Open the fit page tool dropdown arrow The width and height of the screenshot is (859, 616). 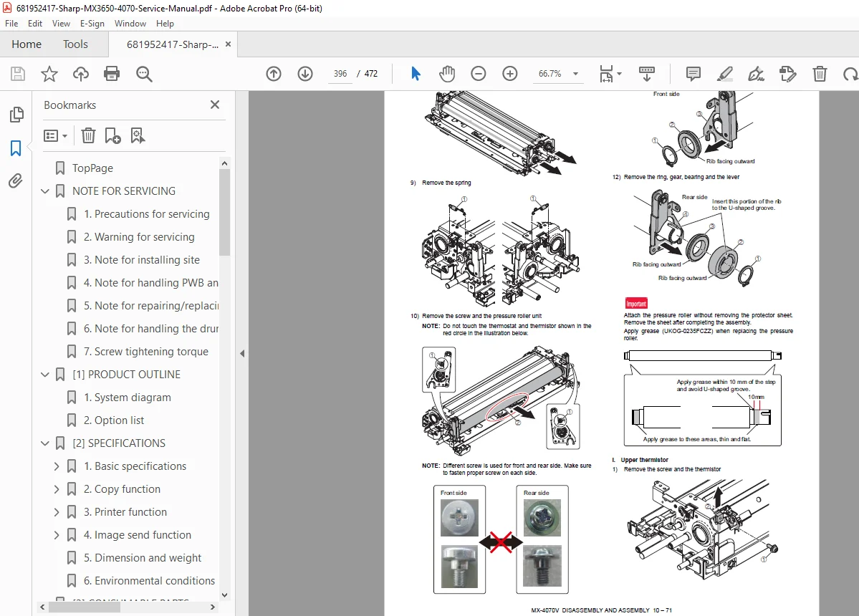pyautogui.click(x=620, y=73)
